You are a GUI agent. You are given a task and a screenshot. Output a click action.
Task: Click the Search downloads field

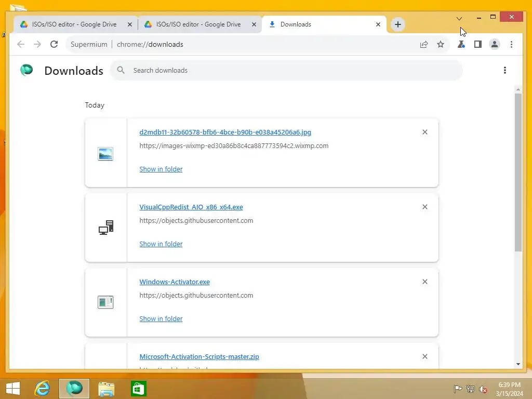286,70
